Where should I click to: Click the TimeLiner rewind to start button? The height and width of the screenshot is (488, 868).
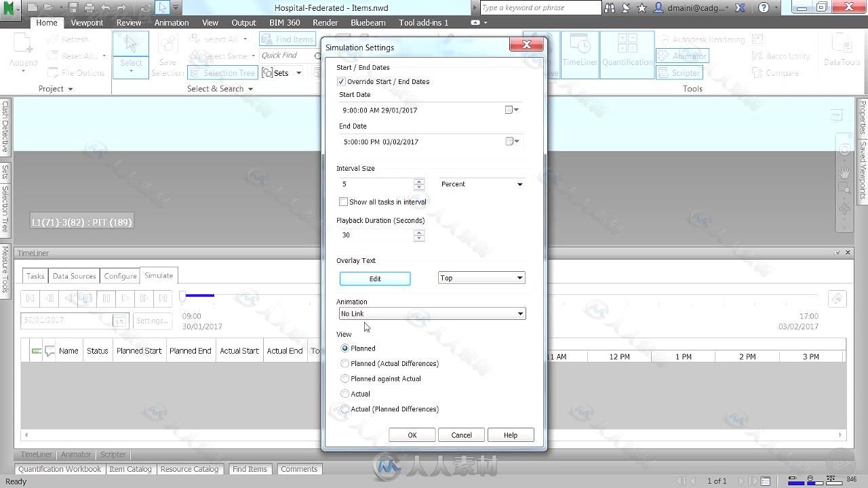pyautogui.click(x=30, y=298)
